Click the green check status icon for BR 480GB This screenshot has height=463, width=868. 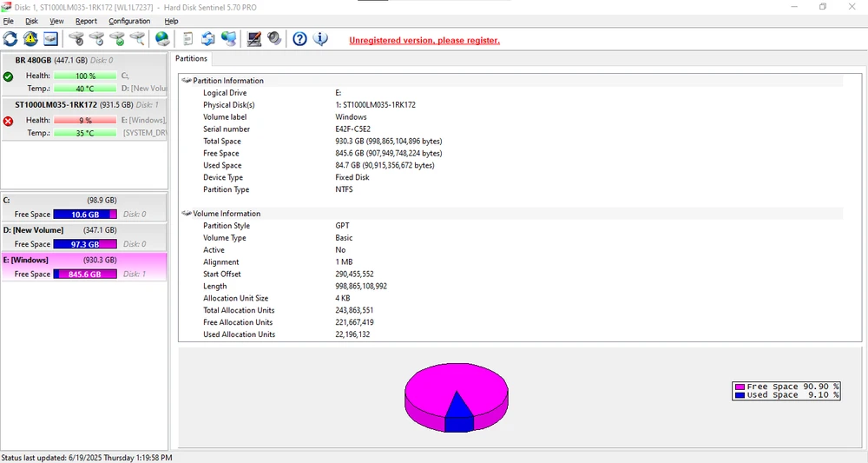(9, 76)
